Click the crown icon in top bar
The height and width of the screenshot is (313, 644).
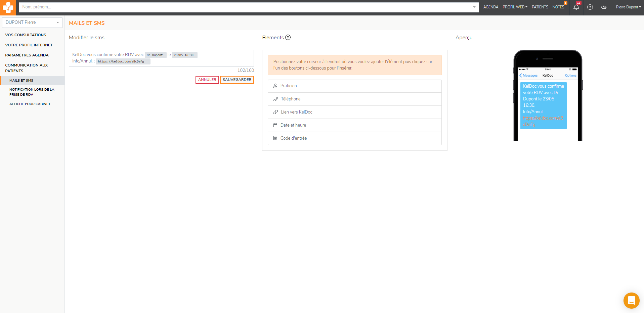click(604, 7)
